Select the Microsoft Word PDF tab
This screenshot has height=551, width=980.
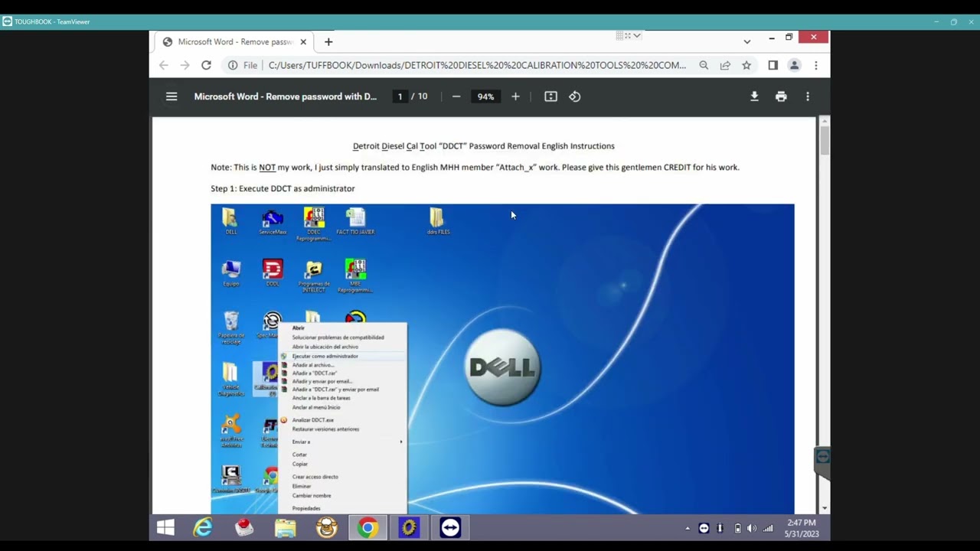234,42
